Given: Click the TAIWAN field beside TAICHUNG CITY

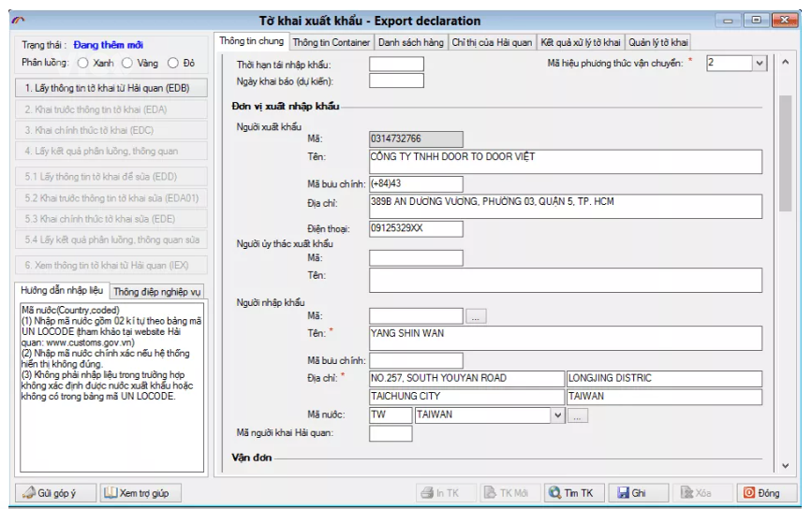Looking at the screenshot, I should point(664,397).
